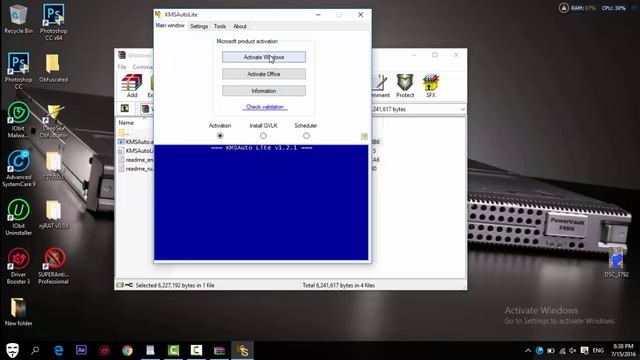Click the Start button on the taskbar
The width and height of the screenshot is (640, 360).
coord(12,350)
